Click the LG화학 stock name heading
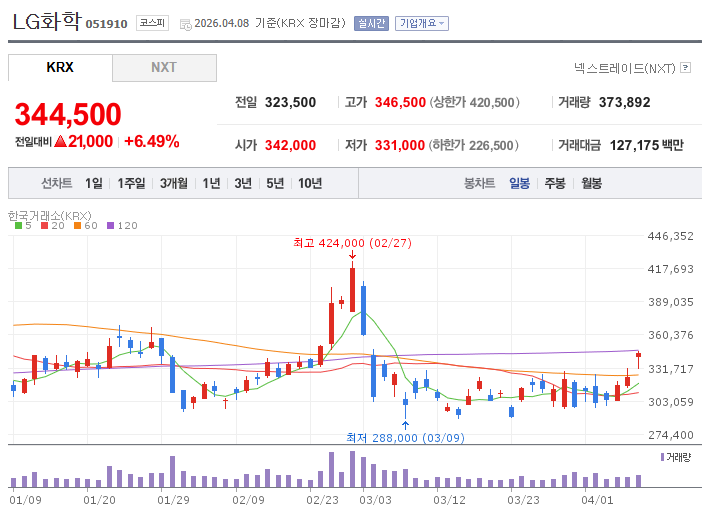Screen dimensions: 702x511 (x=47, y=21)
